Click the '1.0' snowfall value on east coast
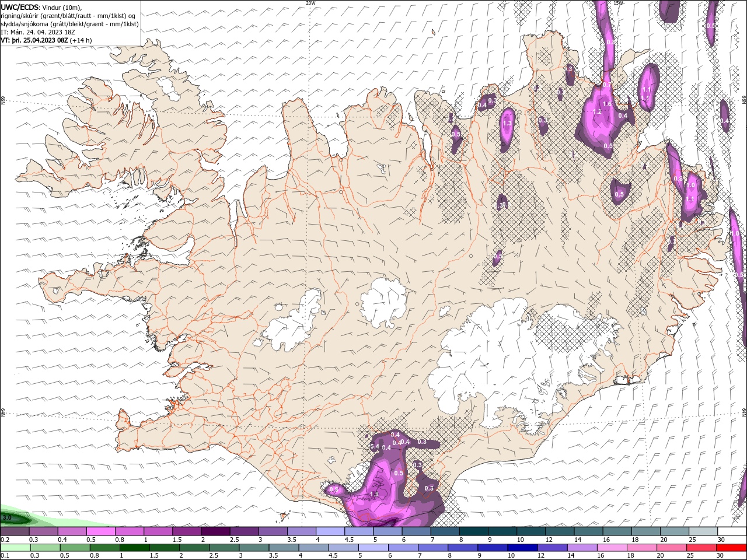The height and width of the screenshot is (560, 747). point(691,185)
